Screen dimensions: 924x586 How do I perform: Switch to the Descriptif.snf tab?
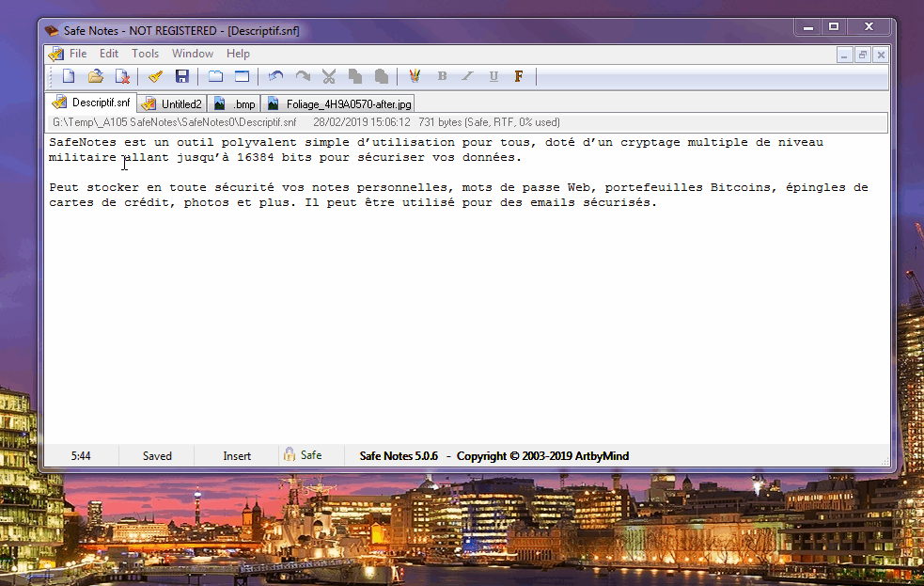pyautogui.click(x=91, y=103)
